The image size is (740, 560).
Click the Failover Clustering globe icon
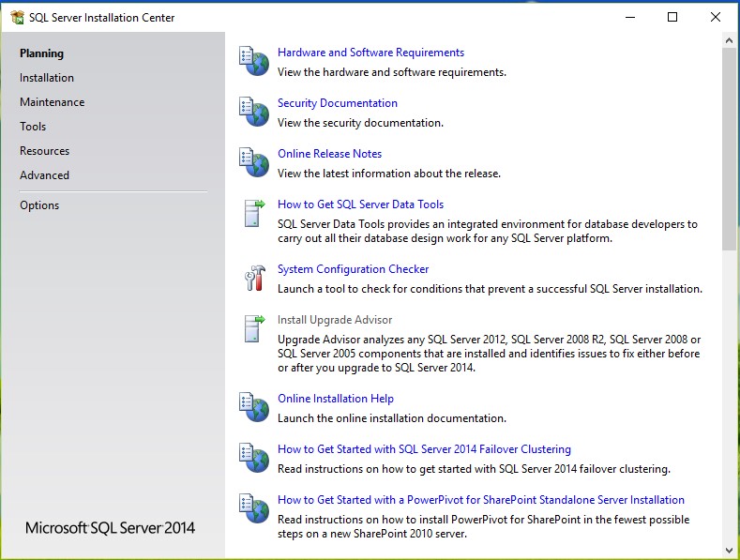click(x=254, y=458)
